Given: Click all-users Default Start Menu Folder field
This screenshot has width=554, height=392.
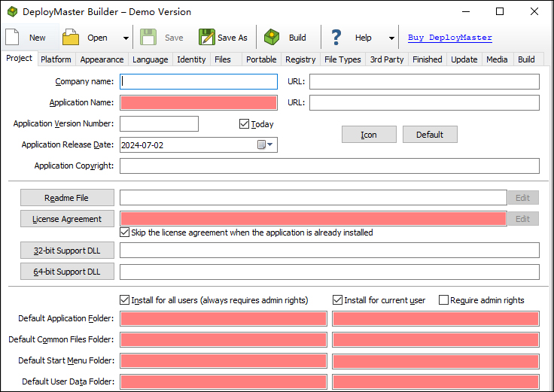Looking at the screenshot, I should click(224, 361).
